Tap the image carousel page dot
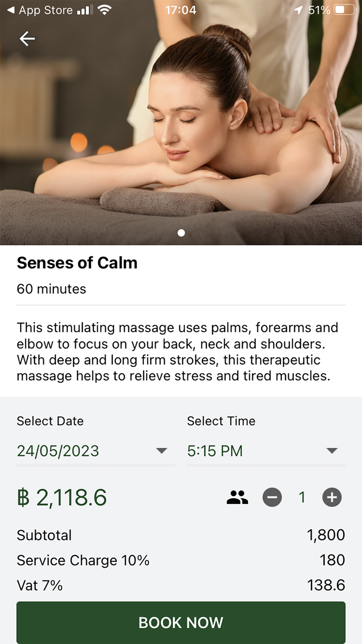The image size is (362, 644). (x=181, y=233)
